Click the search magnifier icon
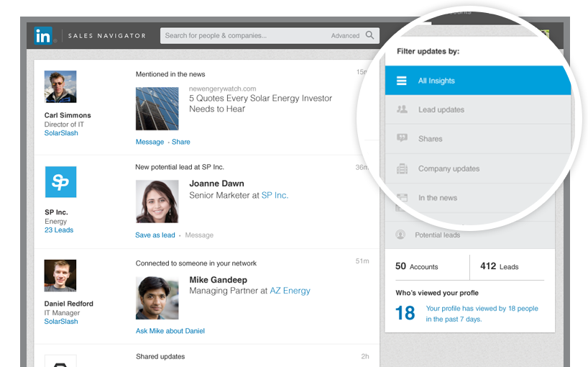Image resolution: width=588 pixels, height=367 pixels. tap(369, 35)
